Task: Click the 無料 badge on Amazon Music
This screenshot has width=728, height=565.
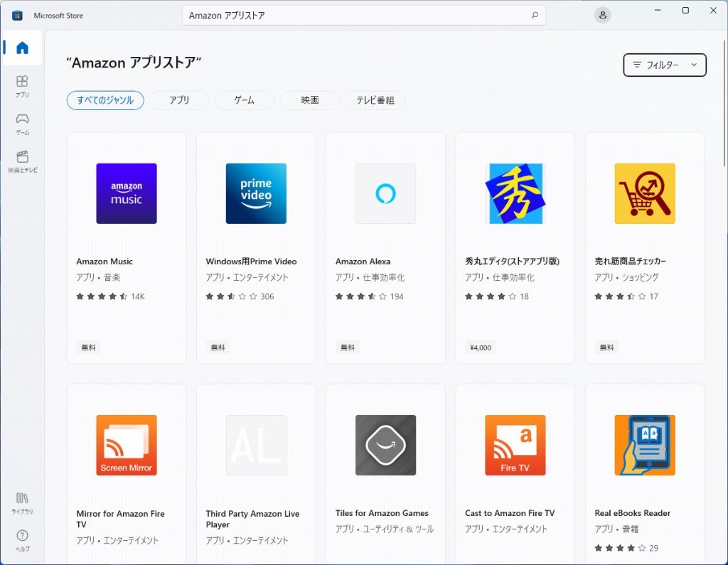Action: (x=88, y=348)
